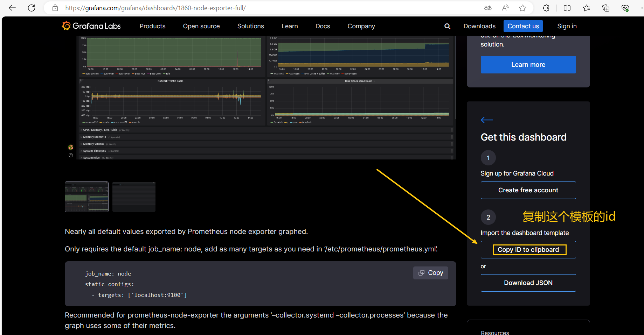Expand the Memory Meminfo row

pos(266,137)
